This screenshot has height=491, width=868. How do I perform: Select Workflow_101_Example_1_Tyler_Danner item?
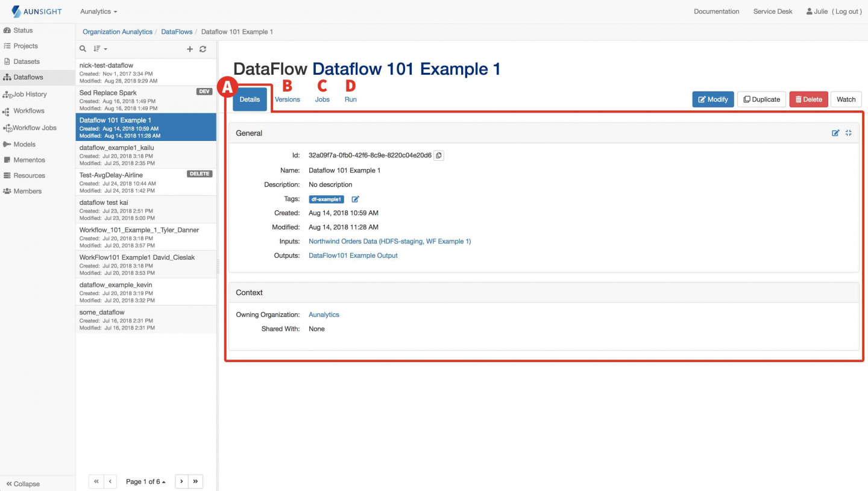point(146,237)
